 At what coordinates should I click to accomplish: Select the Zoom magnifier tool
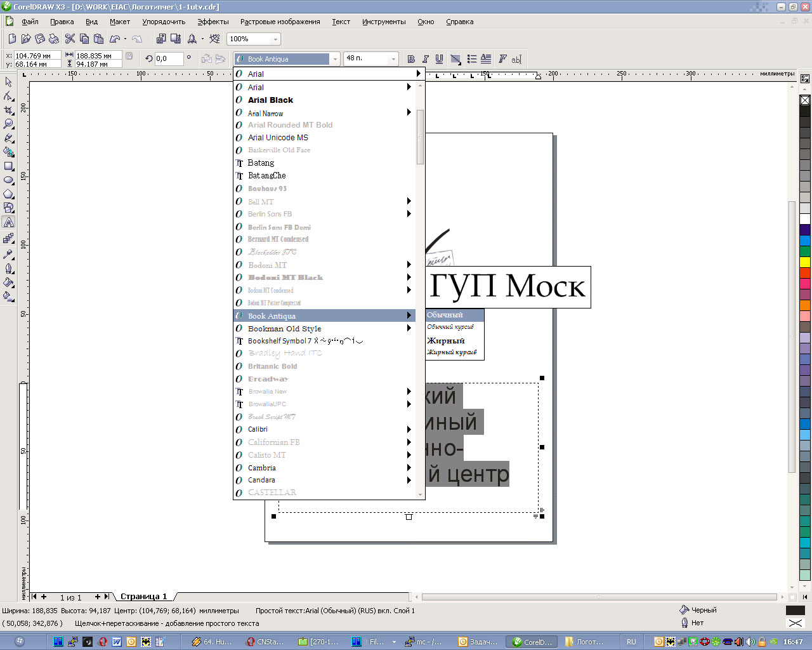(x=8, y=124)
